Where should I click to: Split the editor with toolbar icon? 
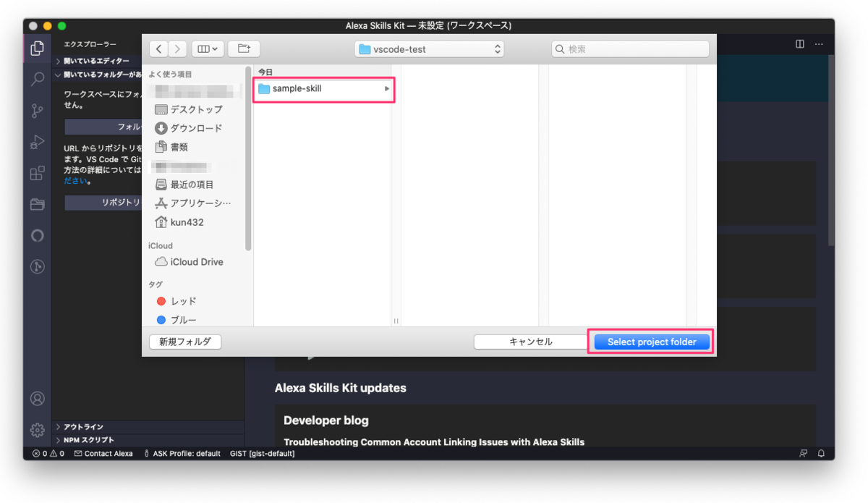coord(800,43)
